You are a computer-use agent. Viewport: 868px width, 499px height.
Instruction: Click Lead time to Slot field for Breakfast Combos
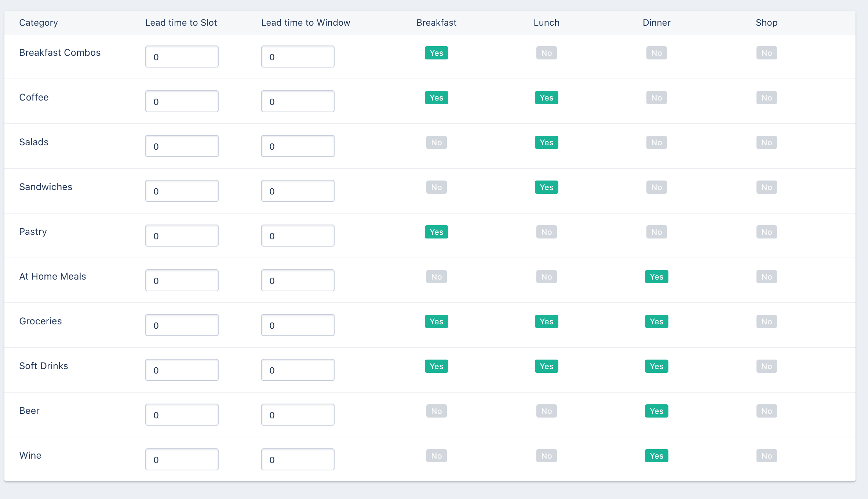coord(182,57)
